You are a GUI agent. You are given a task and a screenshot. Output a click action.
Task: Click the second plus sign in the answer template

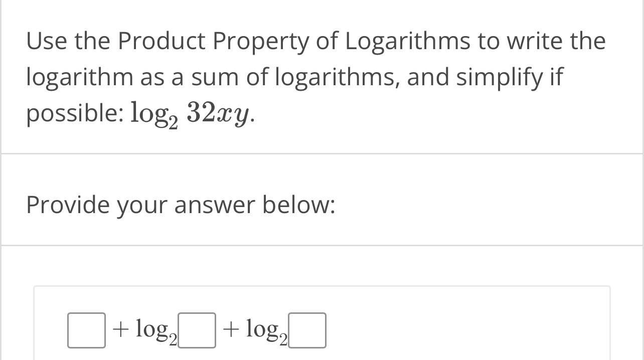click(x=231, y=330)
